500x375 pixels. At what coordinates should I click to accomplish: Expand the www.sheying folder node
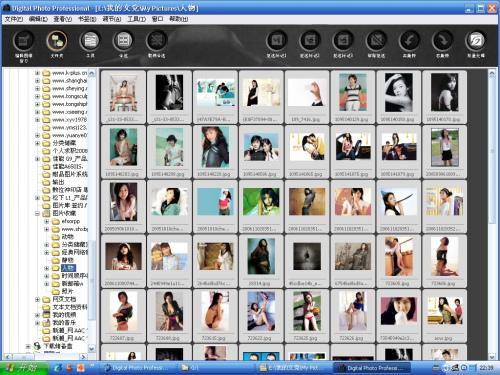click(x=37, y=89)
